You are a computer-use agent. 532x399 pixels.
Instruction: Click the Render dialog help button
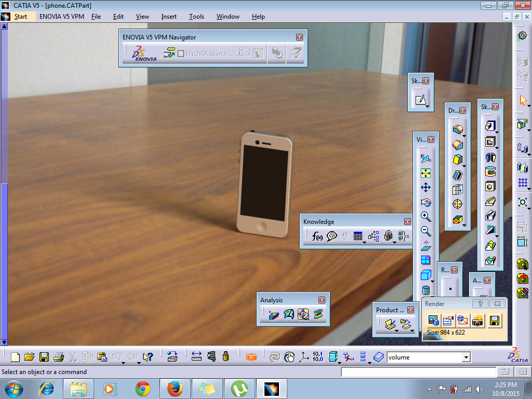click(x=480, y=303)
